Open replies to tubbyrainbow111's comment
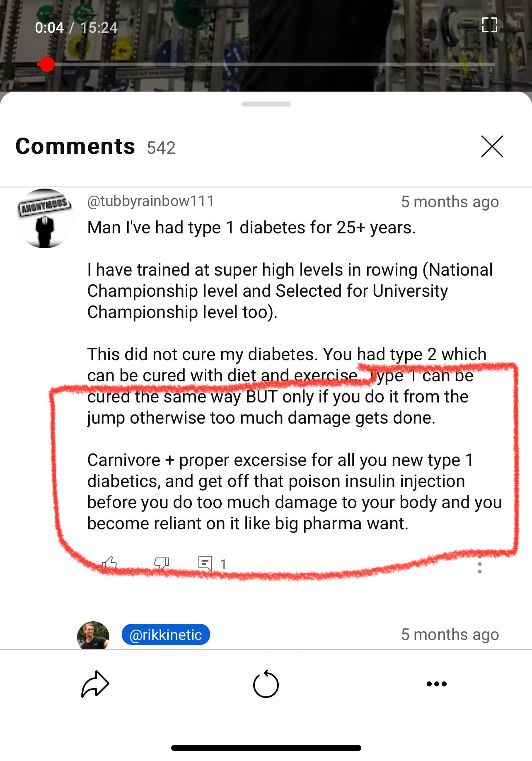532x761 pixels. tap(206, 564)
